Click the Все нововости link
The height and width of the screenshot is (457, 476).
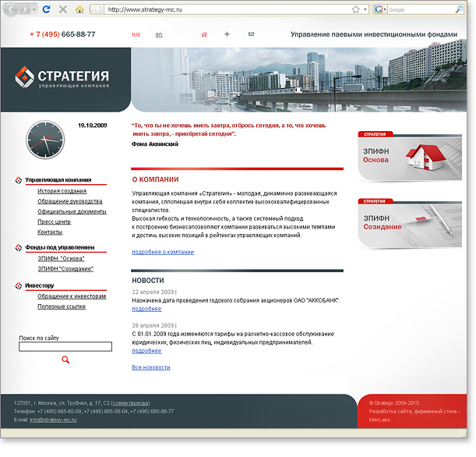tap(151, 367)
